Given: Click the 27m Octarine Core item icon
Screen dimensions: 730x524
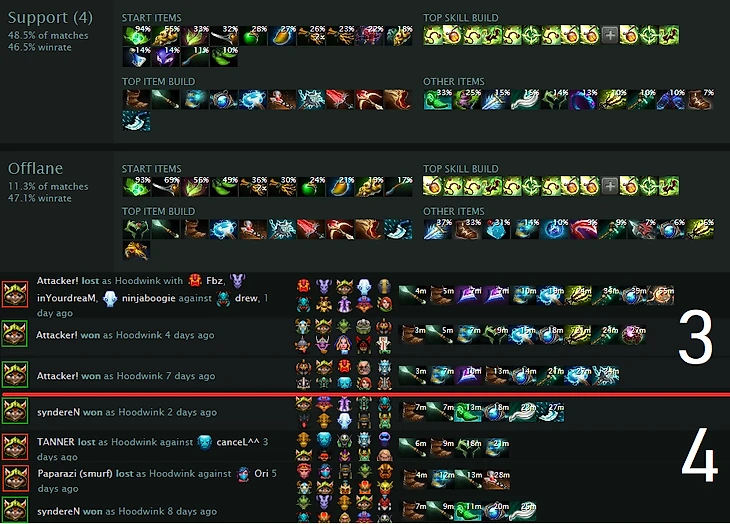Looking at the screenshot, I should pyautogui.click(x=633, y=335).
